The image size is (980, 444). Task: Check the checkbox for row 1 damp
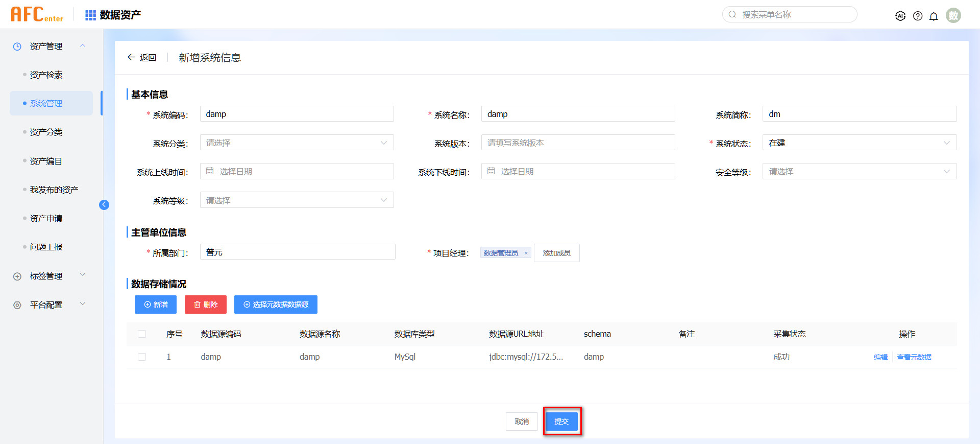(142, 357)
